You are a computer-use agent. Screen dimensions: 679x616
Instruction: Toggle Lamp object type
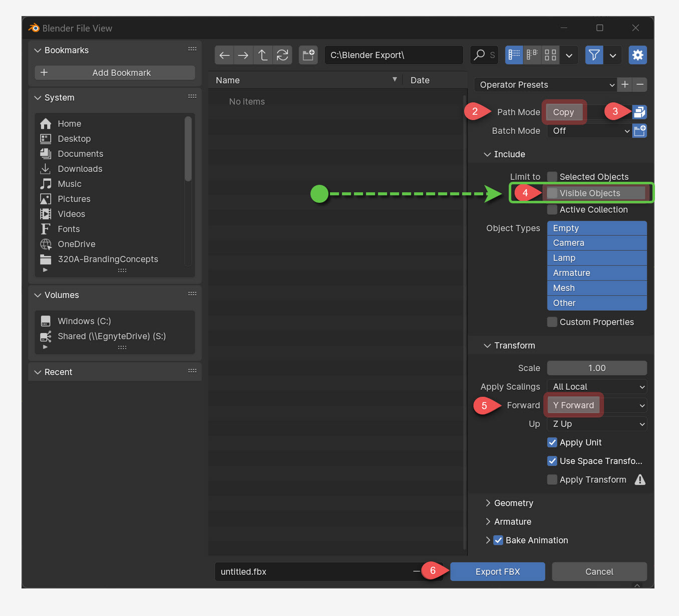[x=597, y=258]
